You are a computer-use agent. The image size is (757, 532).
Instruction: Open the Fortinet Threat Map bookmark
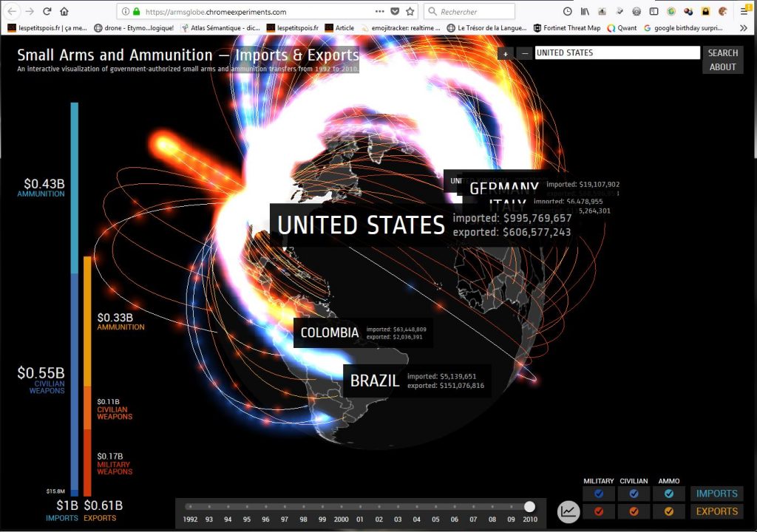pyautogui.click(x=566, y=28)
